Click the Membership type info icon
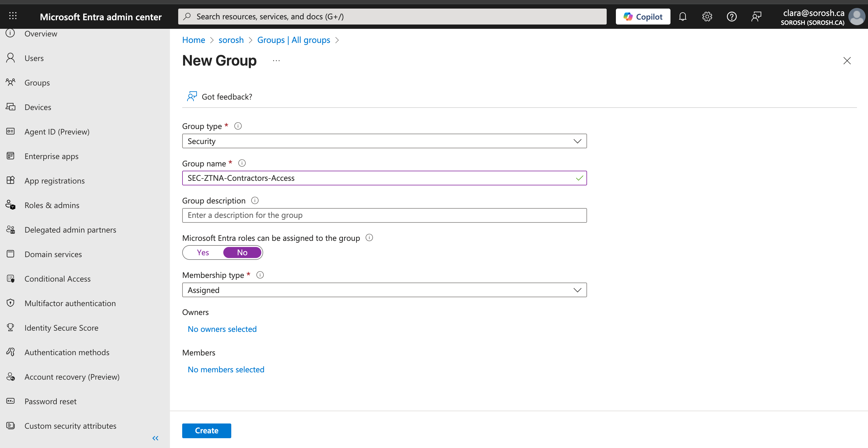This screenshot has height=448, width=868. (260, 275)
